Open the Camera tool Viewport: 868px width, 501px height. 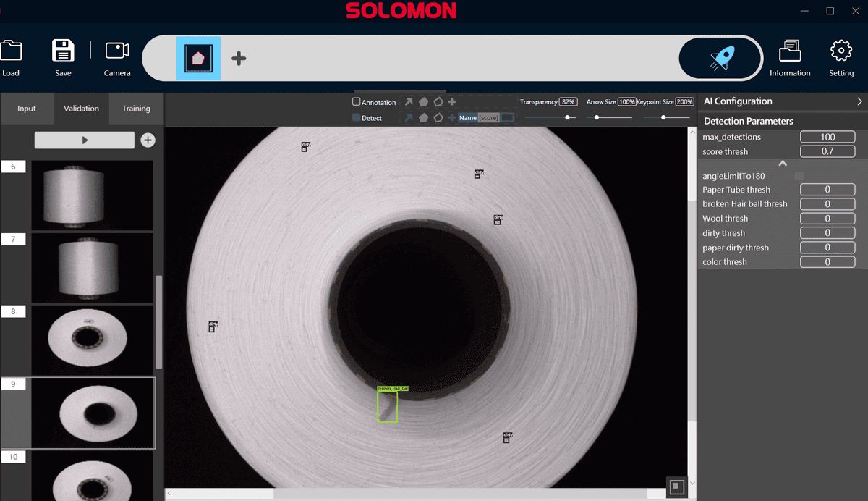coord(117,51)
